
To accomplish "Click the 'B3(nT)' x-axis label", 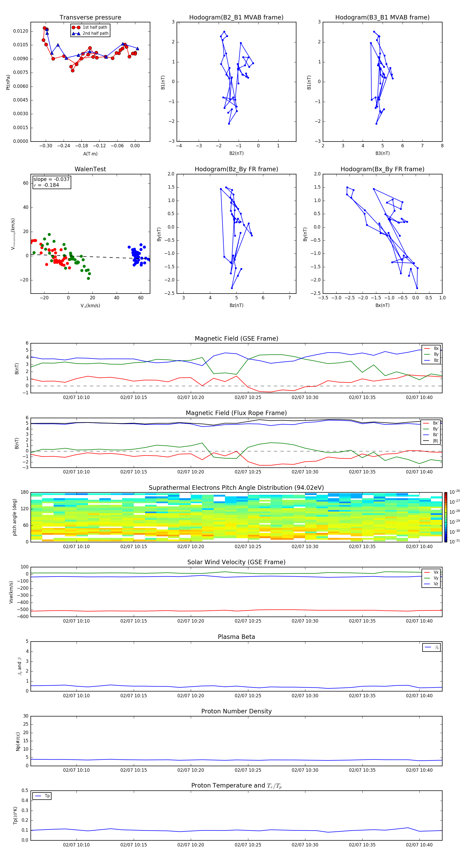I will (382, 153).
